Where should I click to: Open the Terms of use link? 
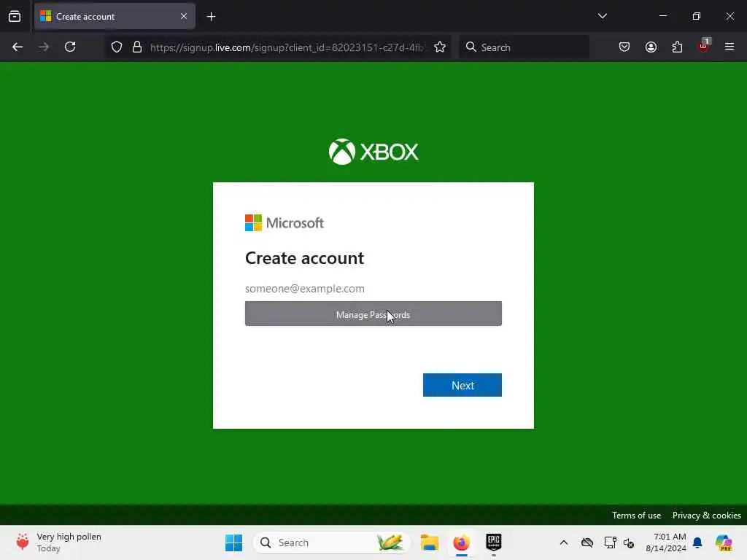point(636,516)
